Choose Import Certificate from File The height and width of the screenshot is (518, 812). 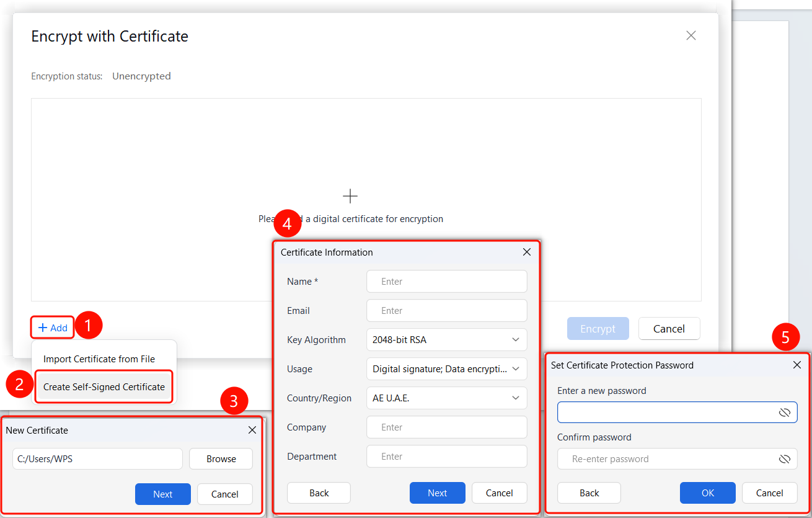point(99,359)
